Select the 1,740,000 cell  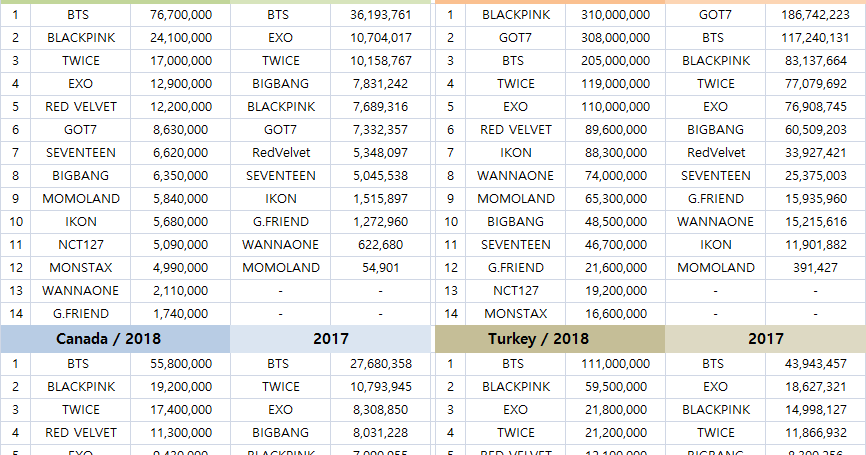pyautogui.click(x=181, y=314)
